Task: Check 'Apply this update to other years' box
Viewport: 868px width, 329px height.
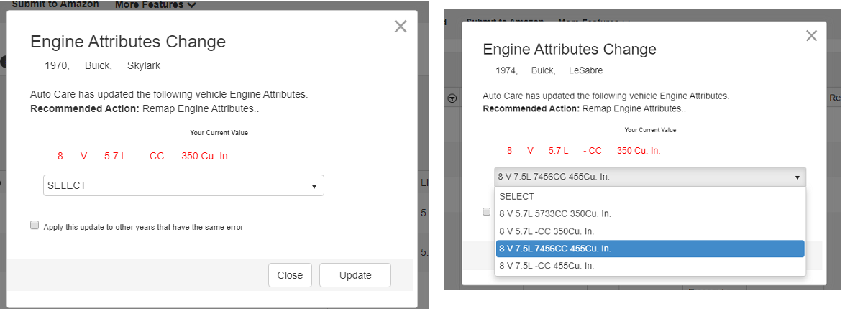Action: click(35, 226)
